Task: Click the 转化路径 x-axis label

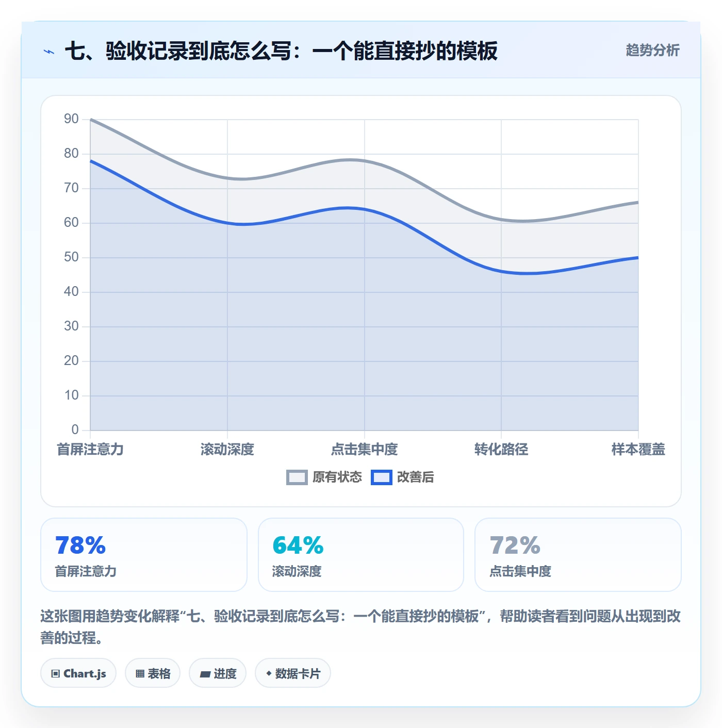Action: coord(501,450)
